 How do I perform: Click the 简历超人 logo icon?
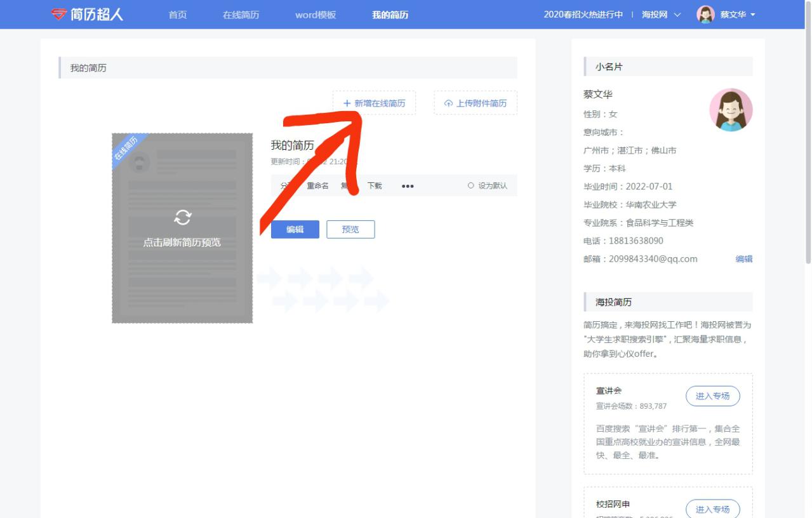[59, 15]
